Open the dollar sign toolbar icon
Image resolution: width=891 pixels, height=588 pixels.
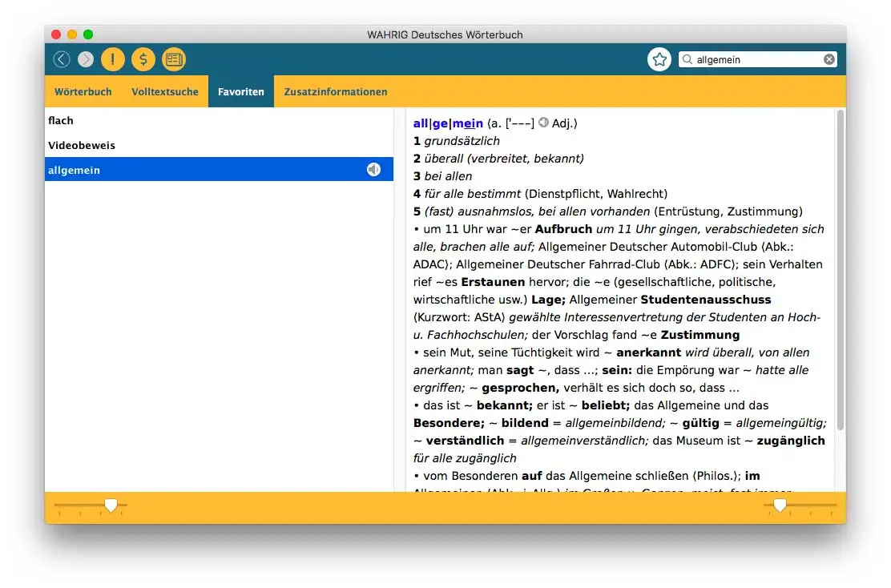[143, 58]
